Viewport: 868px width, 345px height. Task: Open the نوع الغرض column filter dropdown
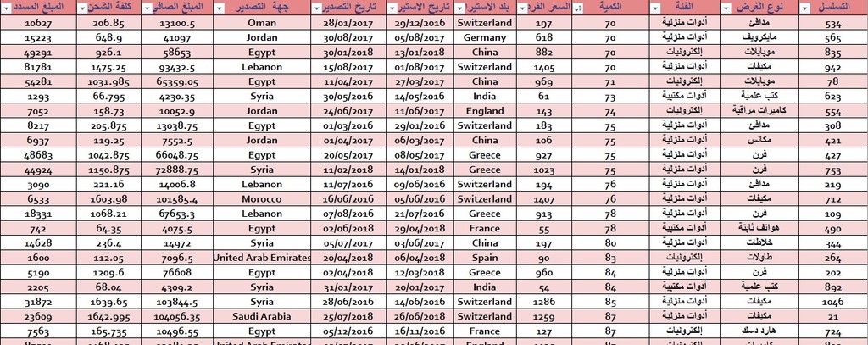pos(726,8)
